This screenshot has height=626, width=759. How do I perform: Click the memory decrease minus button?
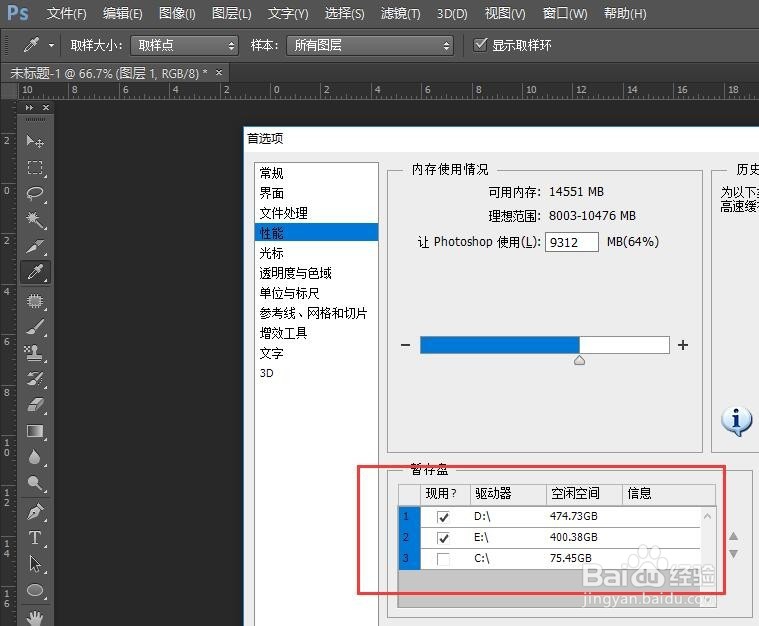pos(406,345)
